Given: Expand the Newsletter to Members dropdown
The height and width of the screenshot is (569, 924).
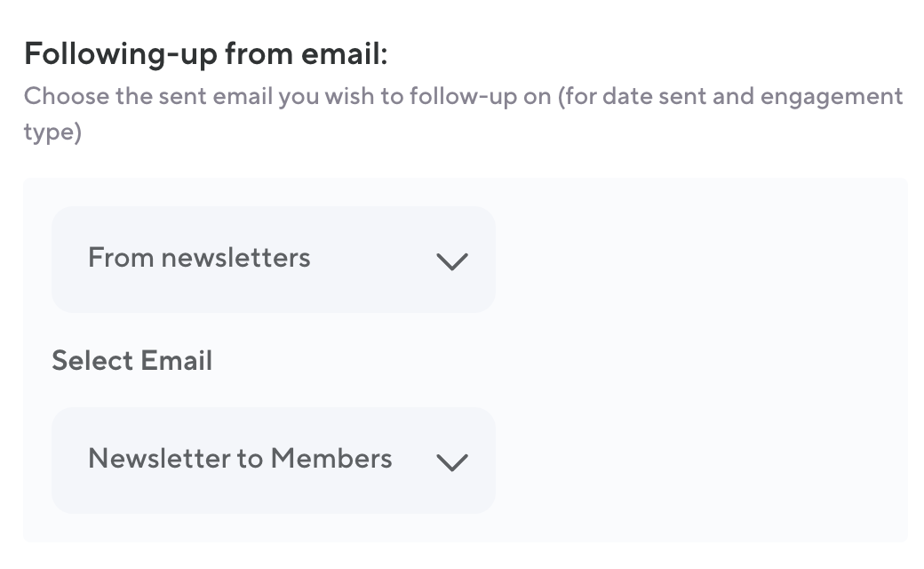Looking at the screenshot, I should pos(273,461).
